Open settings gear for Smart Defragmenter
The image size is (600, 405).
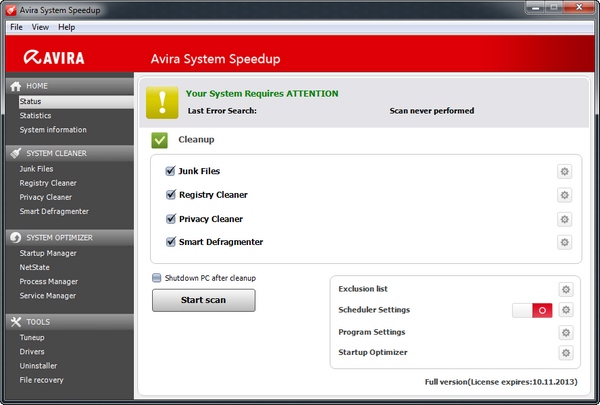(564, 242)
